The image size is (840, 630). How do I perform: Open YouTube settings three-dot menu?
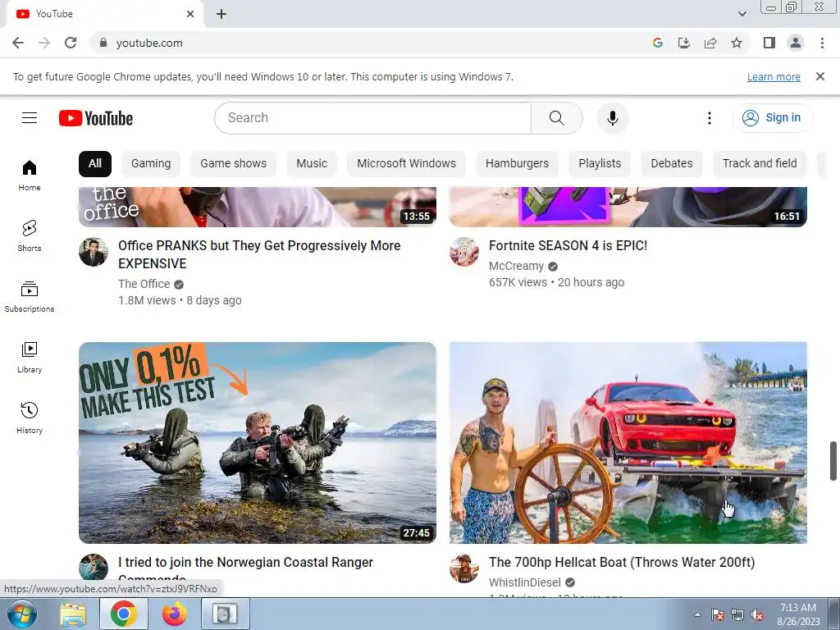(x=710, y=118)
